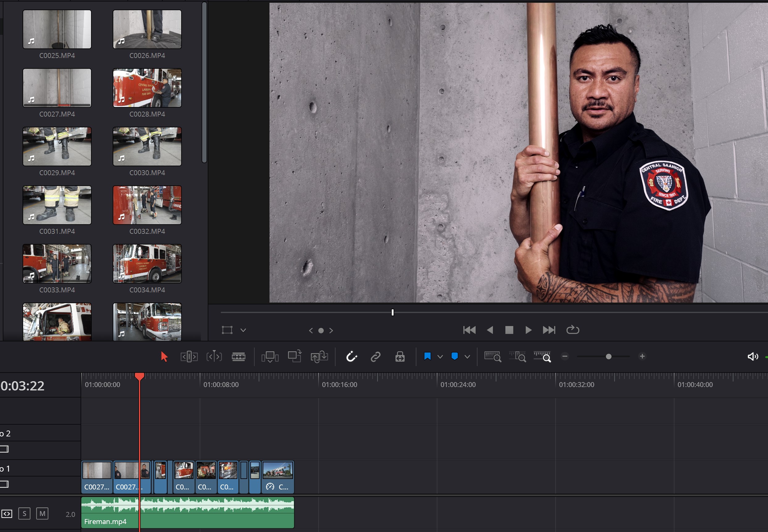Play the timeline forward

[x=528, y=330]
